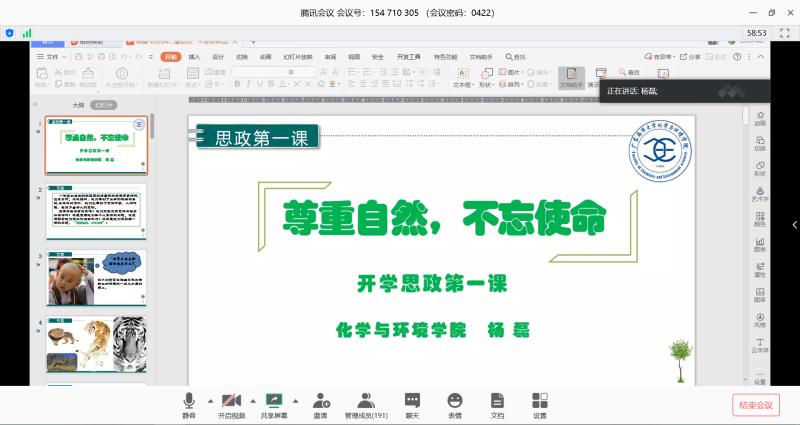Expand the collapsed side panel chevron

794,224
